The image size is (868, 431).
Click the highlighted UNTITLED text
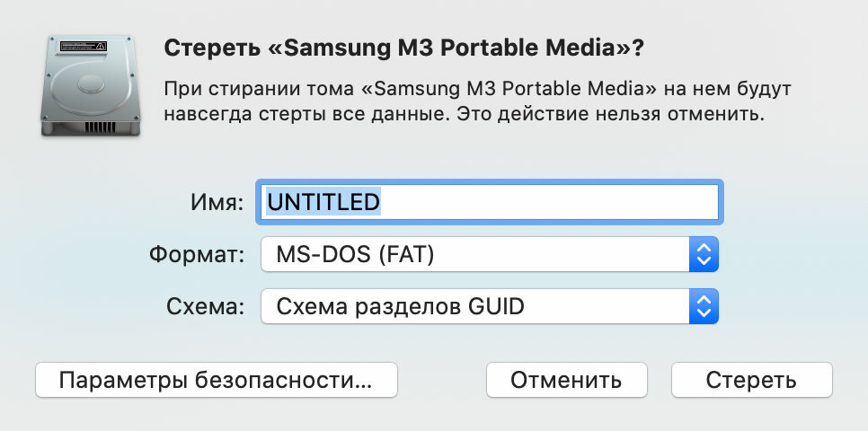[x=323, y=202]
